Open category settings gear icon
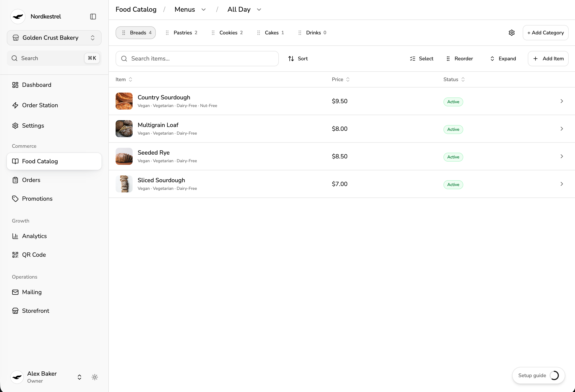575x392 pixels. pos(512,33)
